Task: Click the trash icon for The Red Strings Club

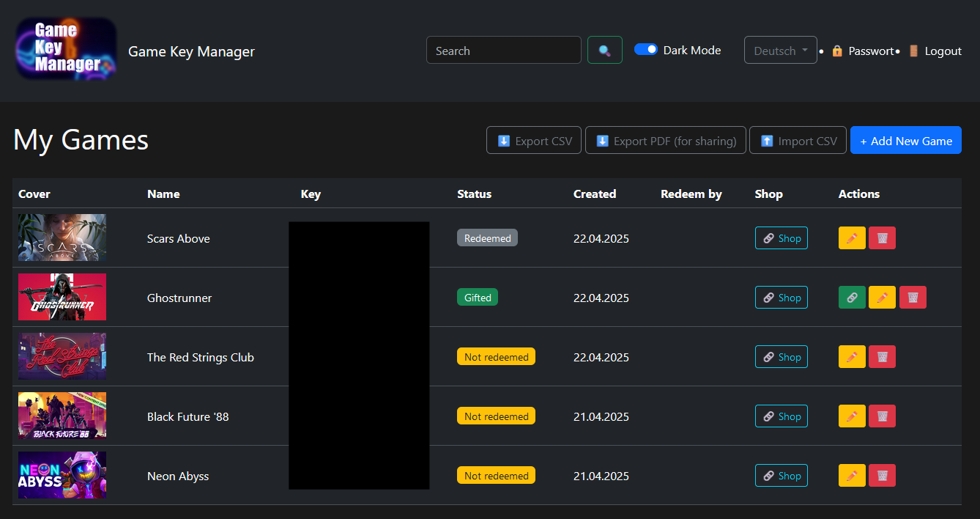Action: point(882,356)
